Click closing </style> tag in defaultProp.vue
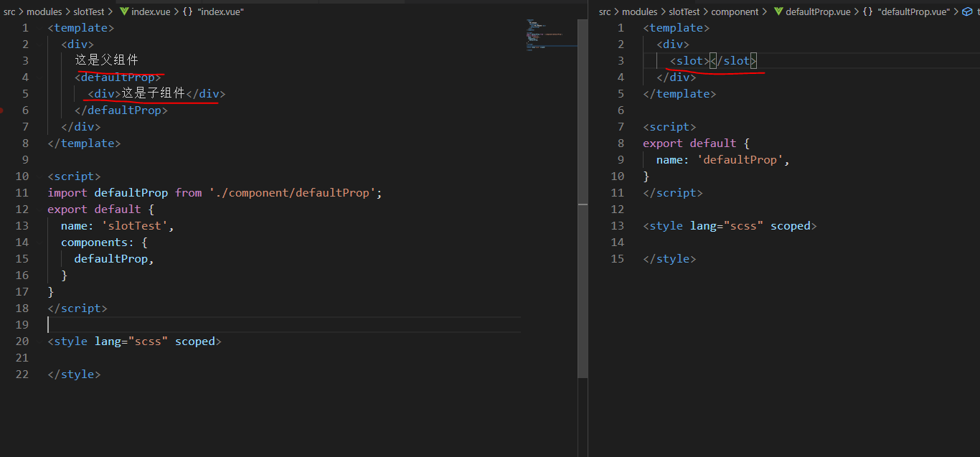The width and height of the screenshot is (980, 457). pyautogui.click(x=669, y=258)
